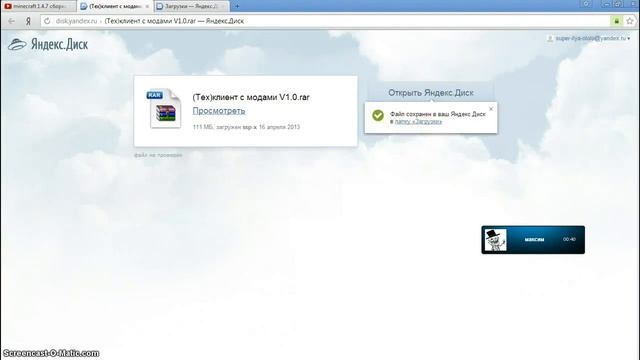Open a new browser tab with plus button
Image resolution: width=640 pixels, height=360 pixels.
(x=237, y=6)
